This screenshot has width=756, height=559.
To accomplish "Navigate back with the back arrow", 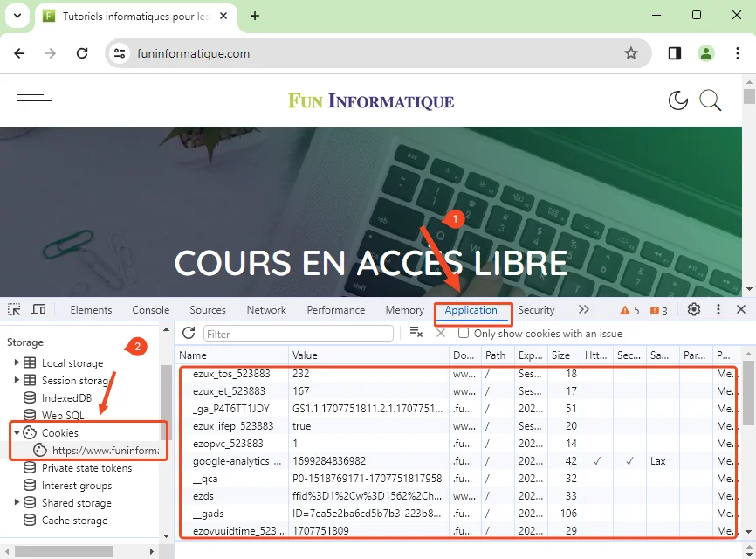I will click(19, 52).
